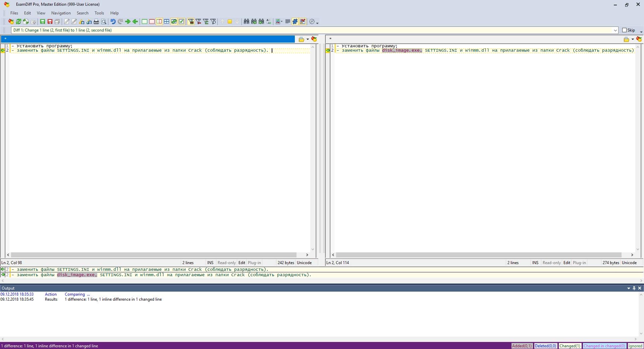This screenshot has height=349, width=644.
Task: Click highlighted 'disk_image.exe,' in right pane
Action: (402, 50)
